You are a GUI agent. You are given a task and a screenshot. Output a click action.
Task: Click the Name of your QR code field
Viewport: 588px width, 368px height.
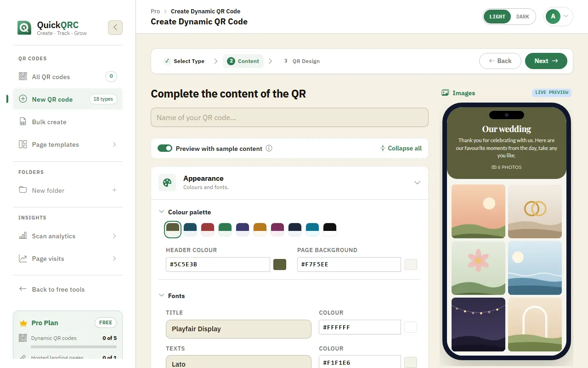tap(289, 117)
